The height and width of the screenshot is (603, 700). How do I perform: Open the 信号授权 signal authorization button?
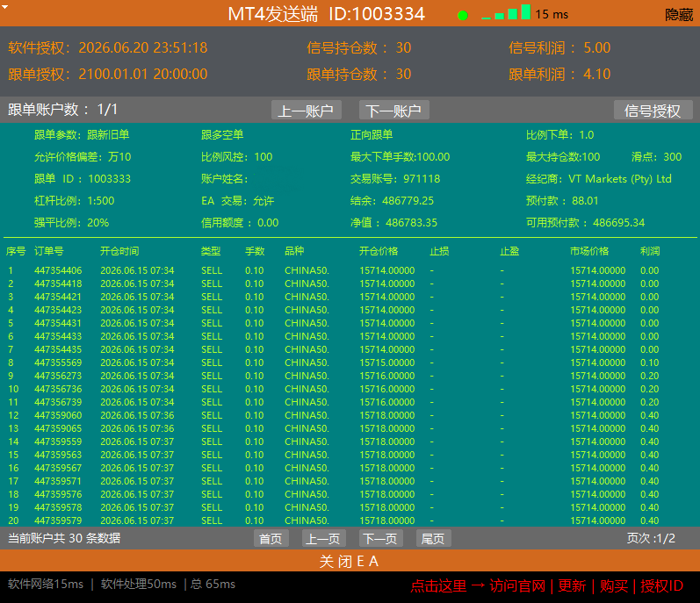click(653, 111)
